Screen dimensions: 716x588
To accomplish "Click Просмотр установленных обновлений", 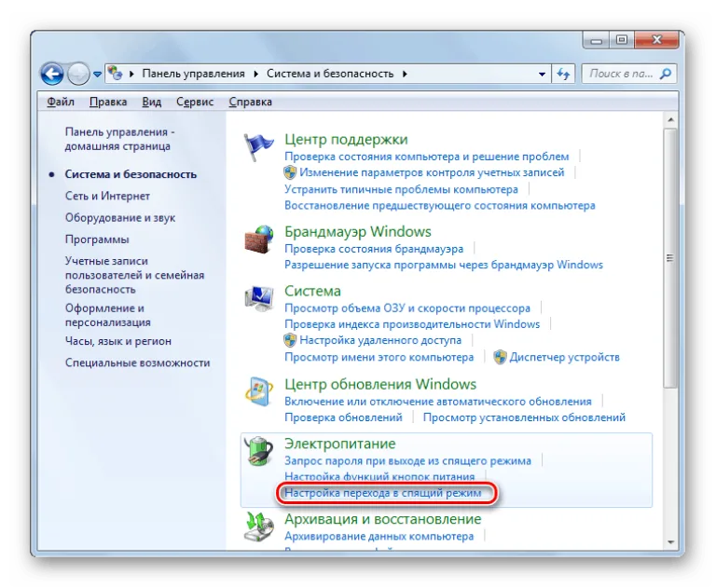I will coord(524,417).
